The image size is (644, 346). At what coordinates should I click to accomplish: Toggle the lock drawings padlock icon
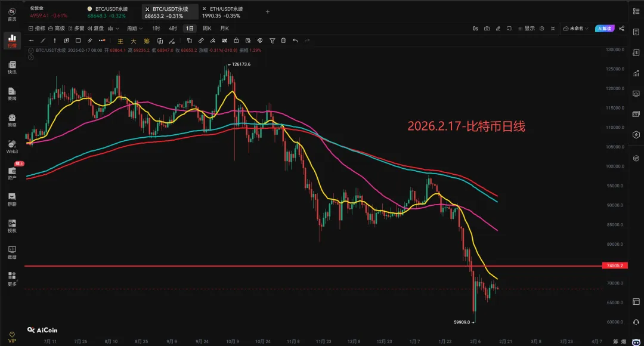[x=236, y=41]
